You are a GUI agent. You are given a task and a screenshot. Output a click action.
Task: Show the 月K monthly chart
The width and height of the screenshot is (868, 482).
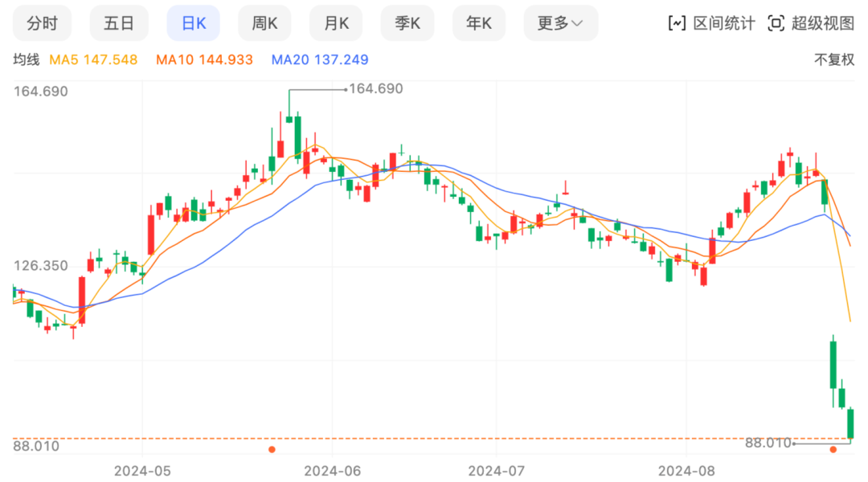336,23
